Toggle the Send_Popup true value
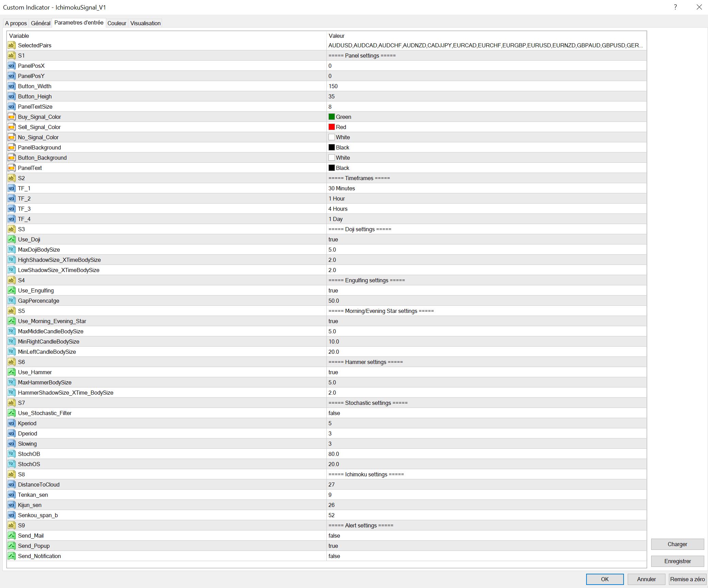 (333, 546)
